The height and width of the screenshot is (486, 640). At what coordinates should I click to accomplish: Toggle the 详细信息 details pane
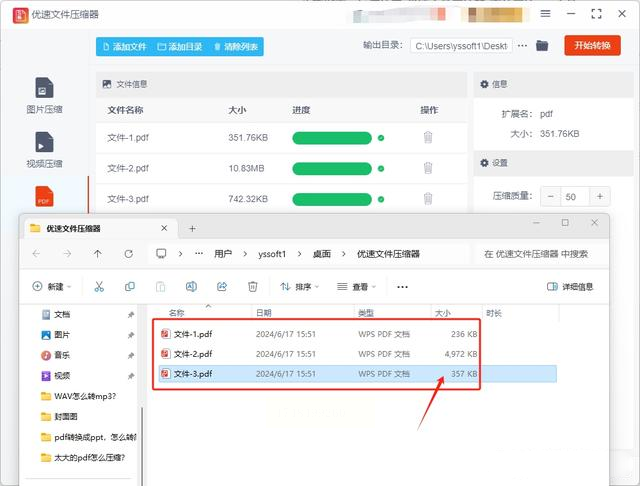569,287
